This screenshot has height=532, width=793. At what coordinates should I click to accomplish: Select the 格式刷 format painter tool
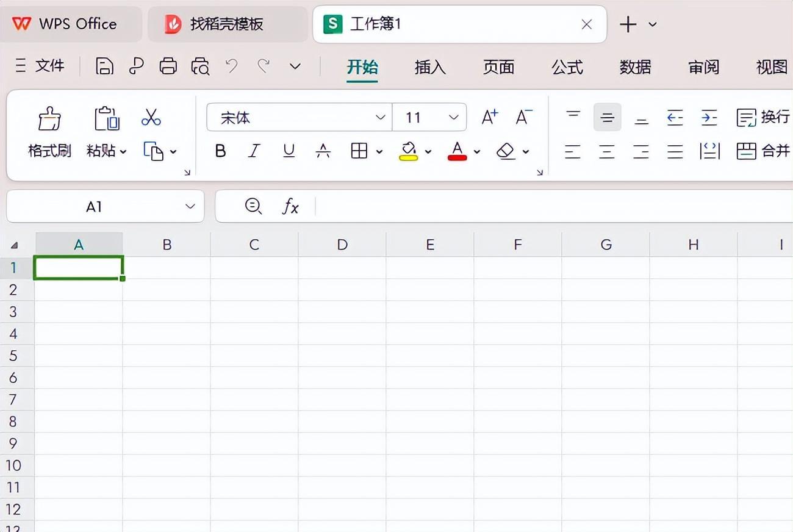pos(49,129)
